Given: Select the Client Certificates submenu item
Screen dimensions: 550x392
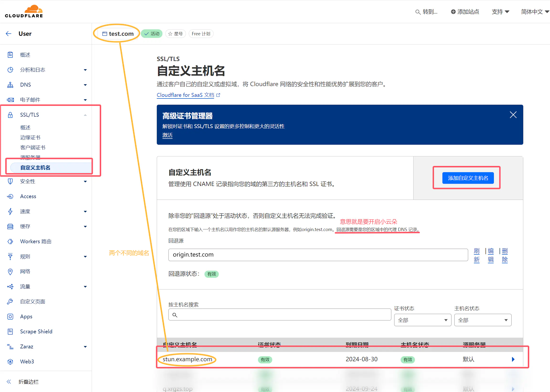Looking at the screenshot, I should click(x=33, y=148).
